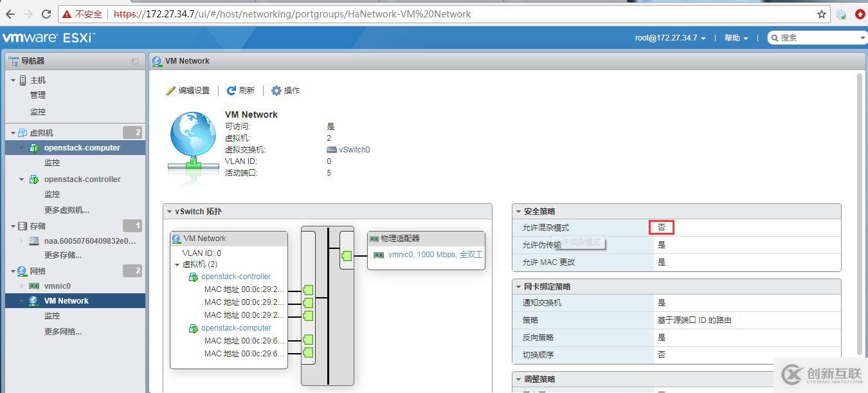Viewport: 868px width, 393px height.
Task: Click the VMware ESXi logo
Action: (50, 38)
